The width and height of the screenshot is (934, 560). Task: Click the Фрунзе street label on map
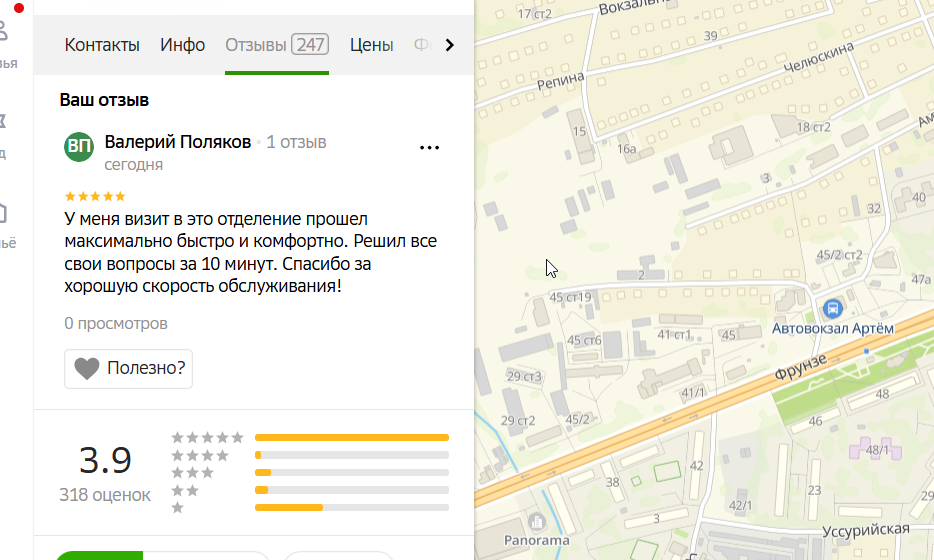tap(801, 366)
